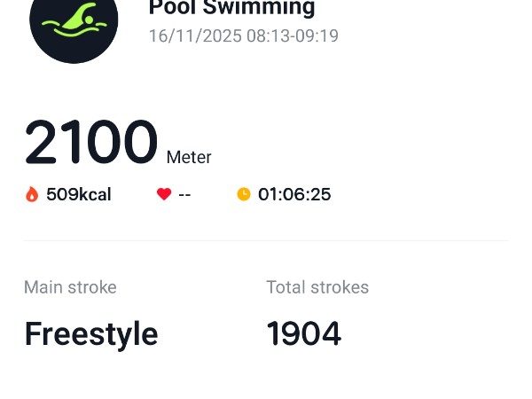Image resolution: width=532 pixels, height=399 pixels.
Task: Select the Pool Swimming title
Action: pos(231,8)
